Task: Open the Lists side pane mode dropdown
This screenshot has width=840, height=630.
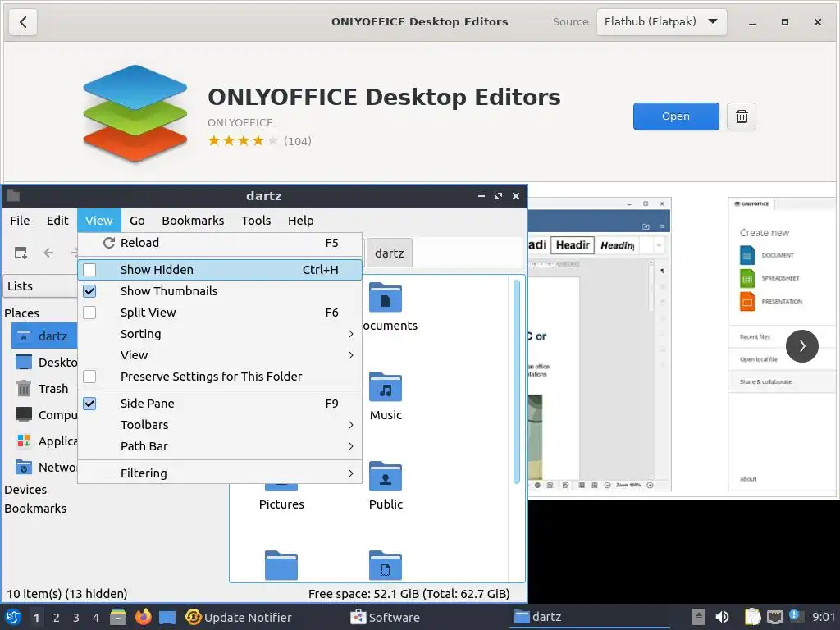Action: pyautogui.click(x=41, y=286)
